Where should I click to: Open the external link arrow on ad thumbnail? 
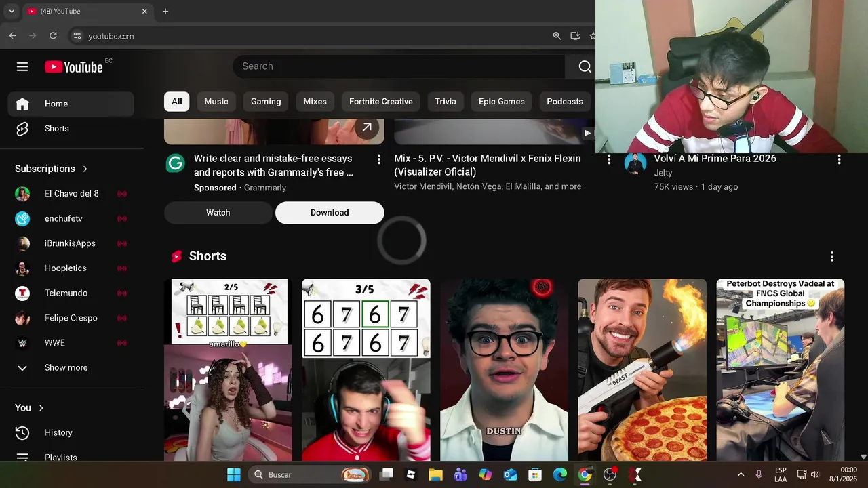pos(367,127)
